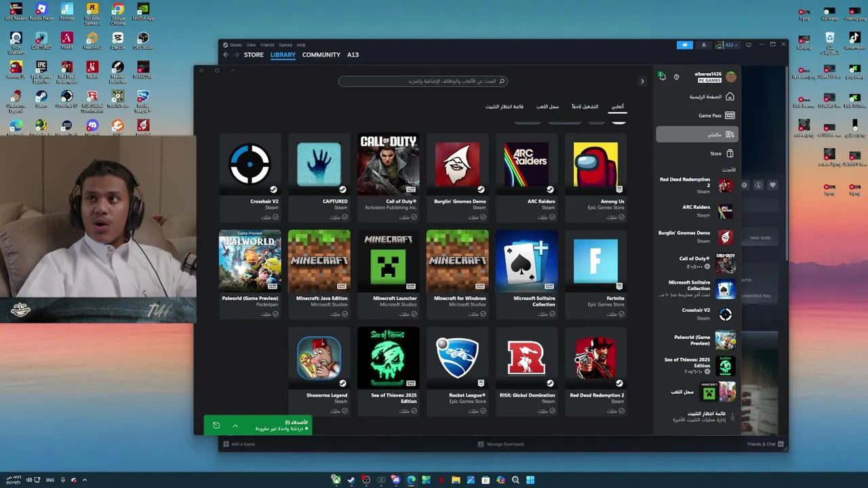The image size is (868, 488).
Task: Open the install queue entry at the sidebar bottom
Action: (696, 416)
